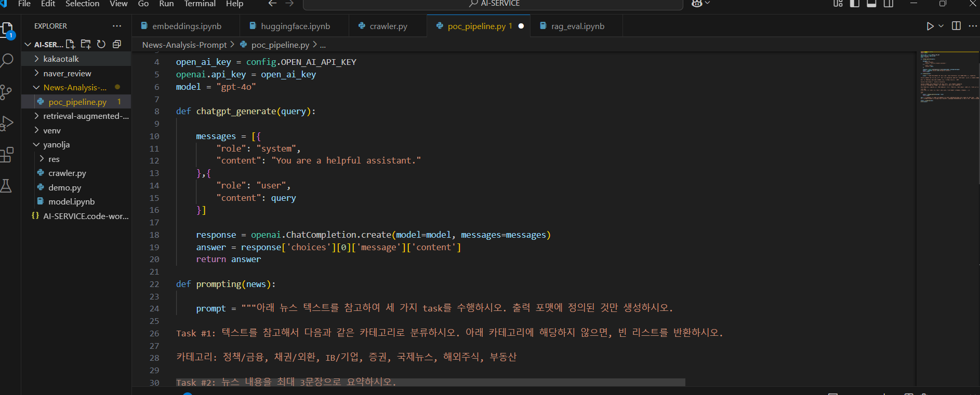Click line number 22 in gutter

pyautogui.click(x=154, y=284)
